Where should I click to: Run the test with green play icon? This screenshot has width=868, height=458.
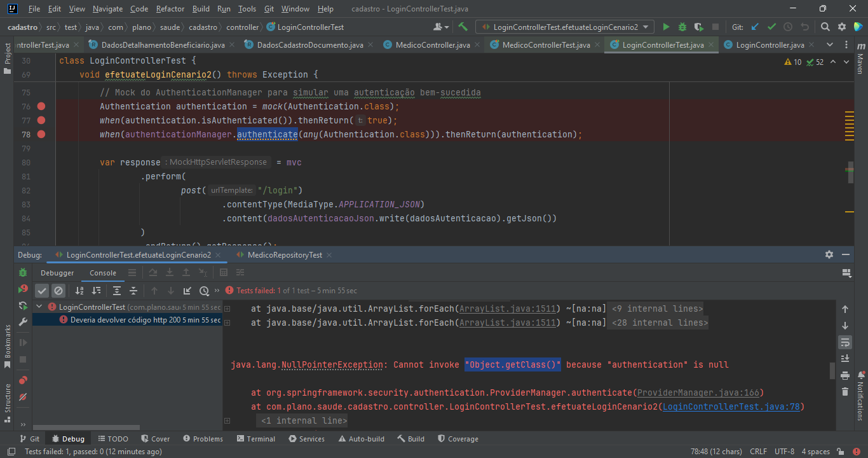pyautogui.click(x=666, y=27)
